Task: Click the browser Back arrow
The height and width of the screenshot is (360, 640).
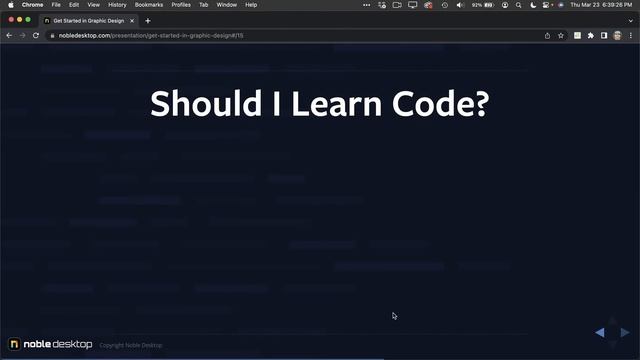Action: pos(9,36)
